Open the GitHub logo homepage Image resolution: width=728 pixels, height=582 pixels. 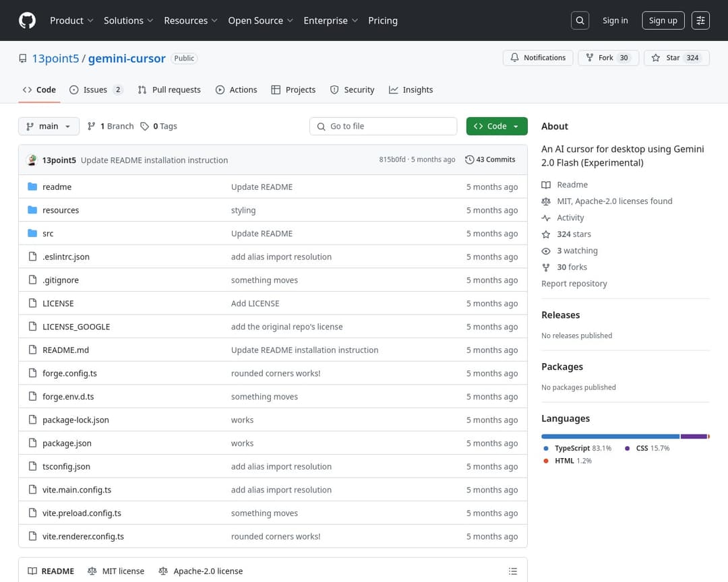[27, 20]
